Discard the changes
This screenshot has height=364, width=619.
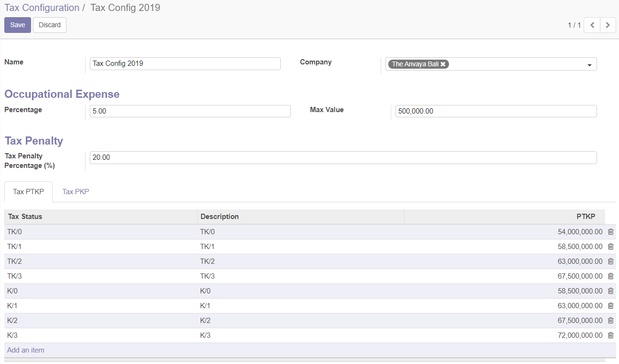(x=50, y=25)
